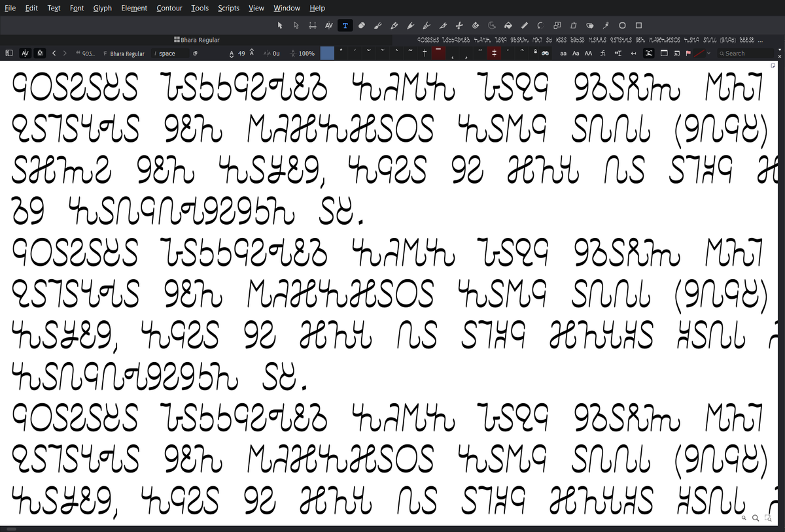Toggle the fi ligatures feature button
Image resolution: width=785 pixels, height=532 pixels.
coord(603,53)
